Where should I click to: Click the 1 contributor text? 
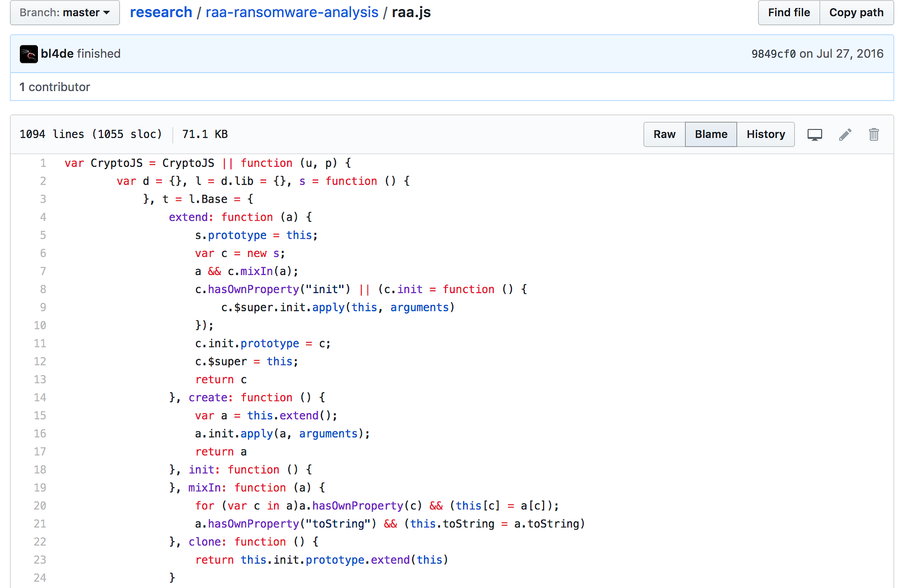click(55, 87)
